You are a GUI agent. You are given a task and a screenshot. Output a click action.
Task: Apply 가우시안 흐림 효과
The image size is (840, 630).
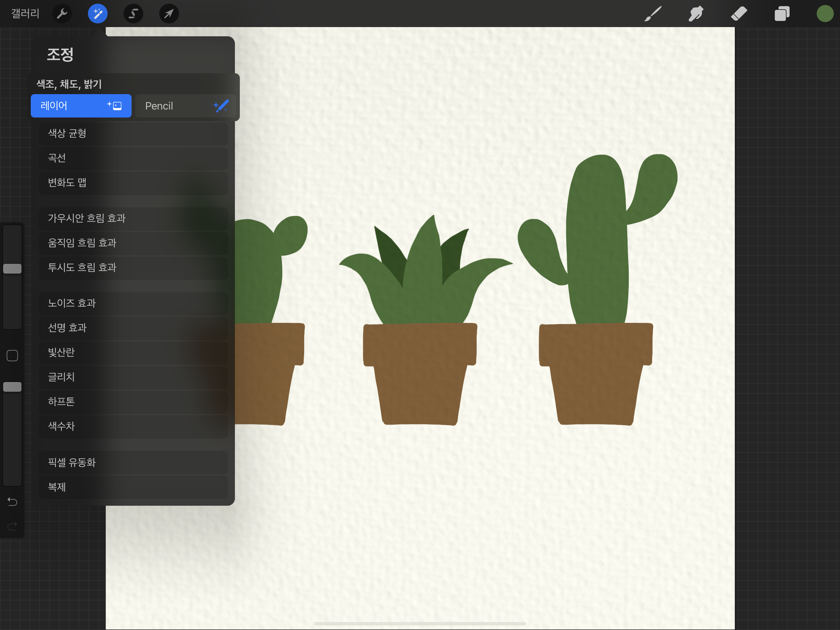coord(133,218)
